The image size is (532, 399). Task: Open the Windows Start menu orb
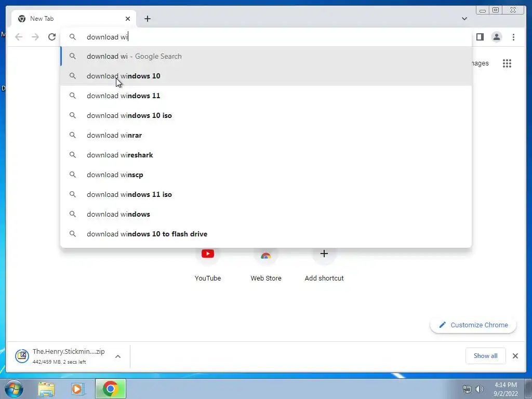pos(14,389)
